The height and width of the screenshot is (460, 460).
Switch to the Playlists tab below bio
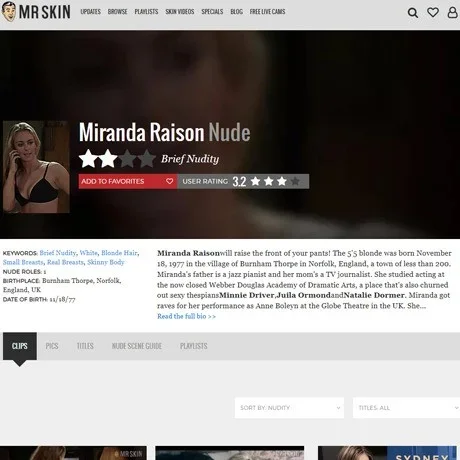(x=194, y=346)
